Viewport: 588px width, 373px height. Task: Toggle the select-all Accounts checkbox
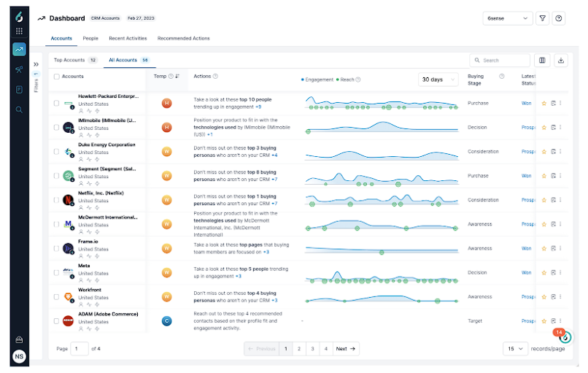point(57,77)
